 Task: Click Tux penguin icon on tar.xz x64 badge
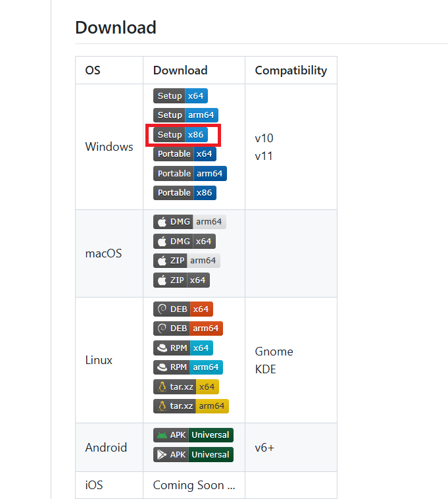tap(162, 386)
